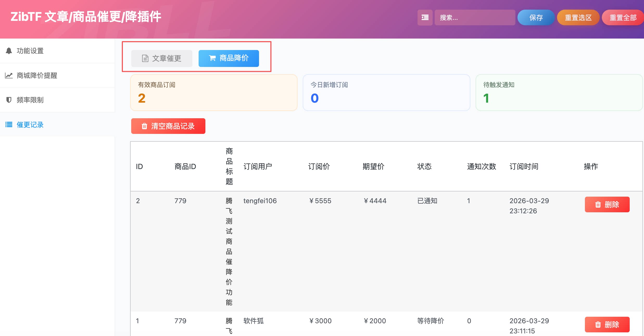Click the shield icon beside 频率限制
Image resolution: width=644 pixels, height=336 pixels.
pyautogui.click(x=9, y=100)
